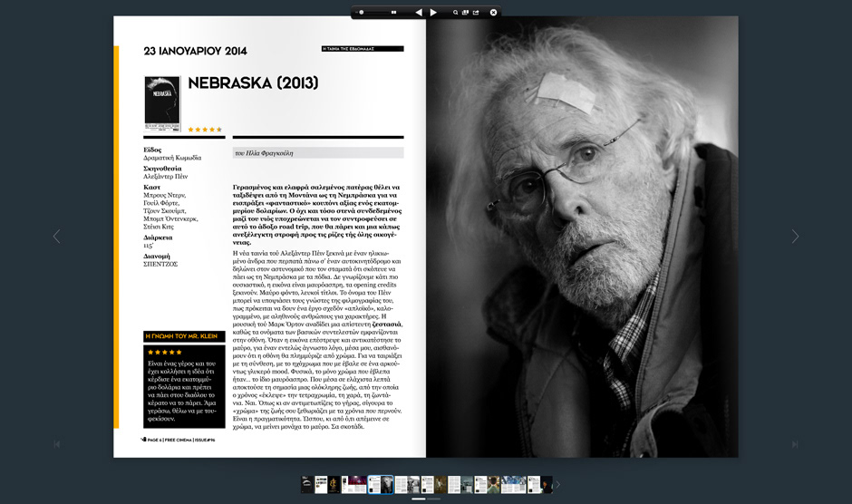The width and height of the screenshot is (852, 504).
Task: Open the search magnifier in toolbar
Action: click(x=455, y=12)
